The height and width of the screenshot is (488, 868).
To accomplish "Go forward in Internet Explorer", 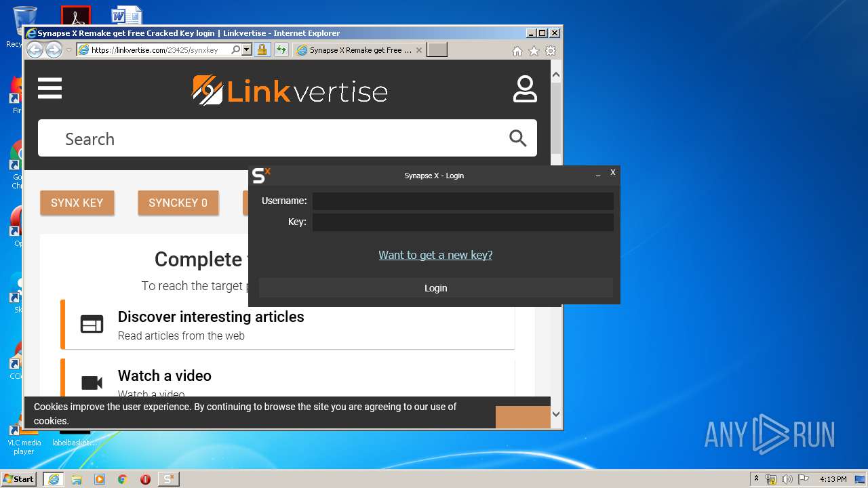I will [54, 49].
